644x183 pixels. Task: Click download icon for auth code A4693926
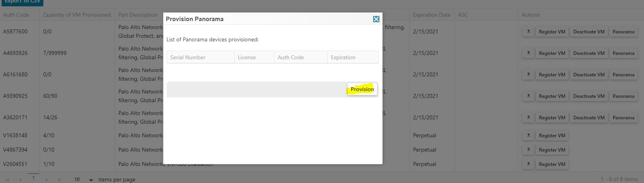point(528,53)
